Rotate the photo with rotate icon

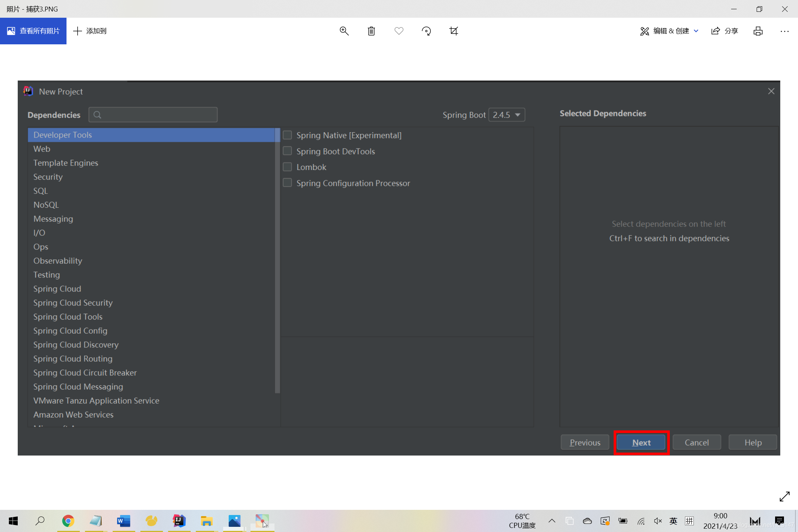[x=426, y=31]
